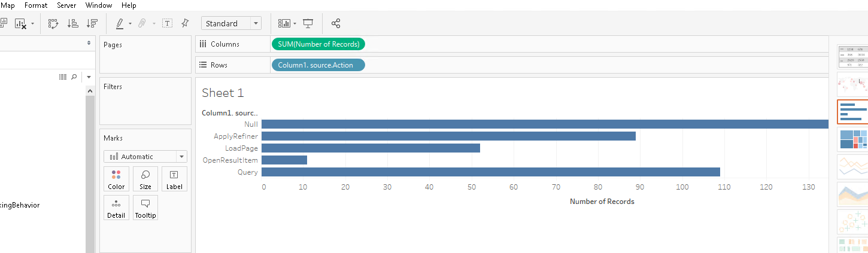Toggle Show Mark Labels in the toolbar

point(168,23)
